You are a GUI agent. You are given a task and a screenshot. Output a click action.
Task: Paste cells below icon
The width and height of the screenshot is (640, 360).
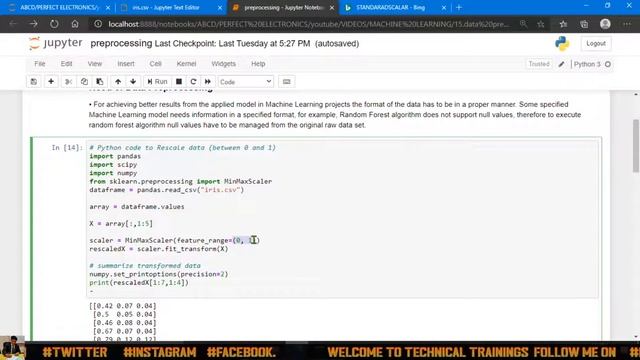tap(100, 82)
